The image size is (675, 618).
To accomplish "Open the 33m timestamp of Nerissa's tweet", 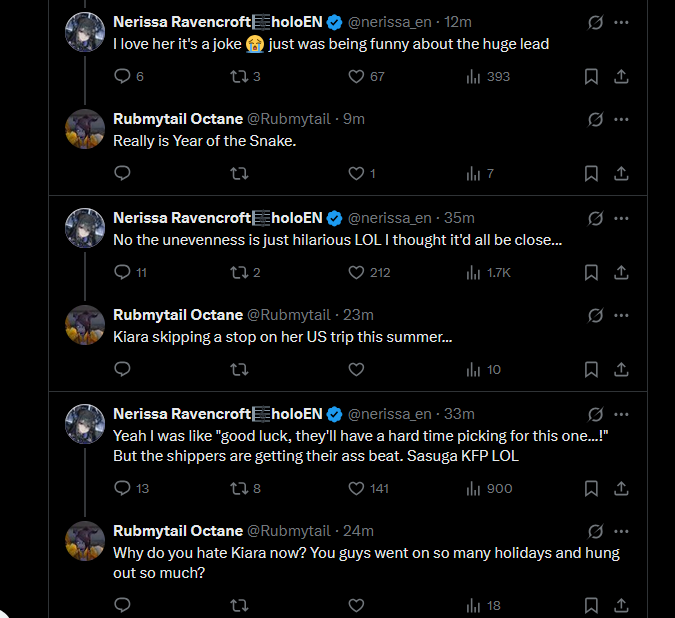I will (460, 413).
